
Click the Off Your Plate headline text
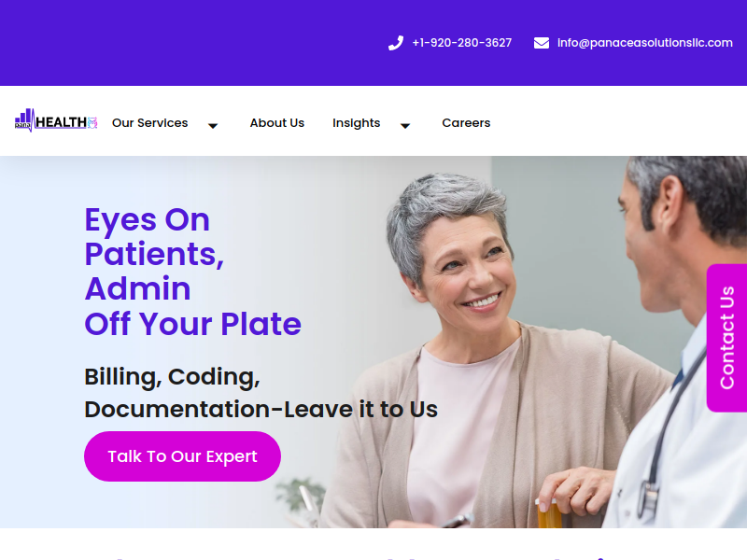point(192,324)
